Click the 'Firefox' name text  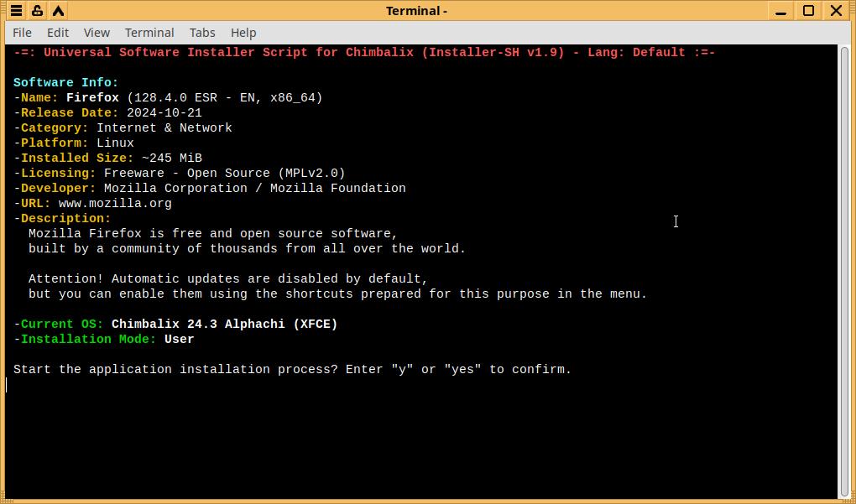click(x=92, y=97)
